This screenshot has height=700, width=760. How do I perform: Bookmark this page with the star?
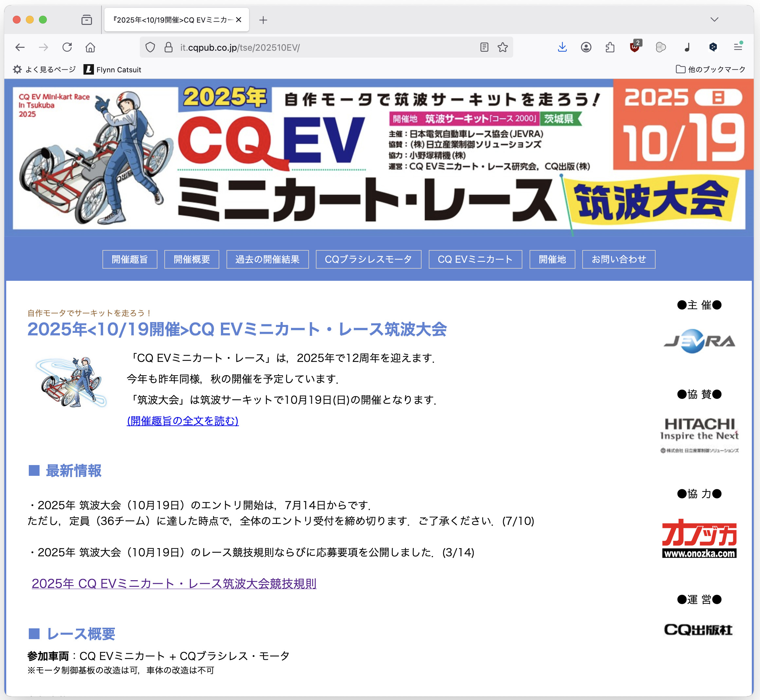coord(503,47)
